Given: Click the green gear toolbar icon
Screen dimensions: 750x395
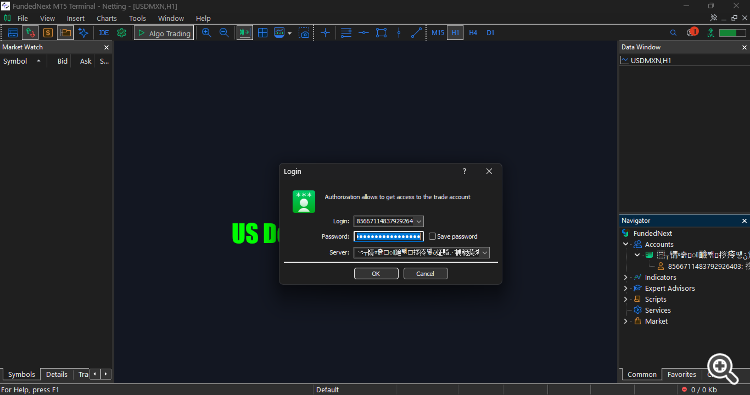Looking at the screenshot, I should click(x=121, y=33).
